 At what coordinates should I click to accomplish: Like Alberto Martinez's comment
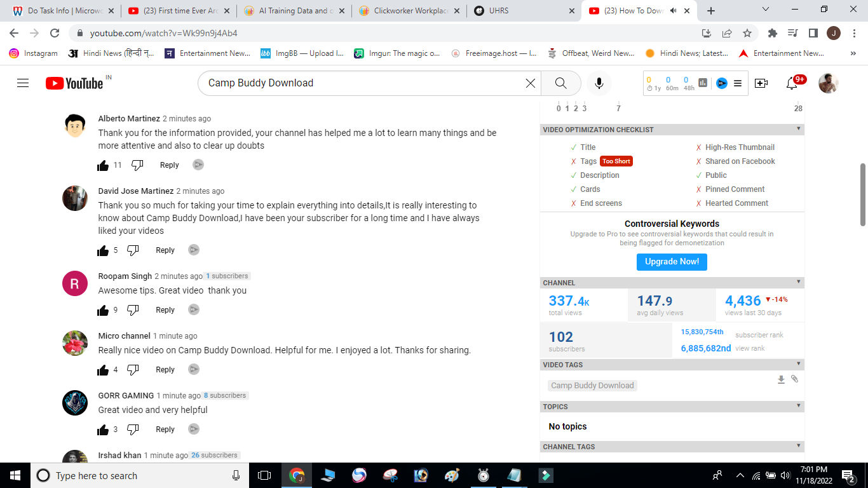(103, 165)
